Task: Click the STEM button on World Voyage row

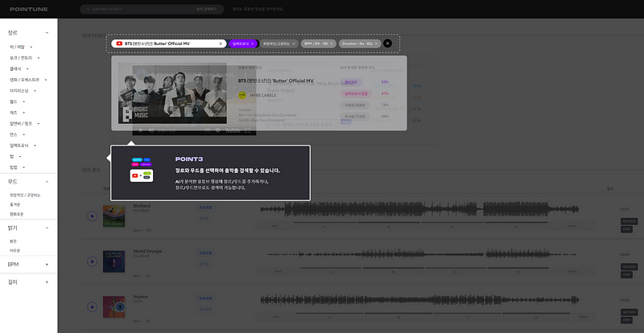Action: click(626, 275)
